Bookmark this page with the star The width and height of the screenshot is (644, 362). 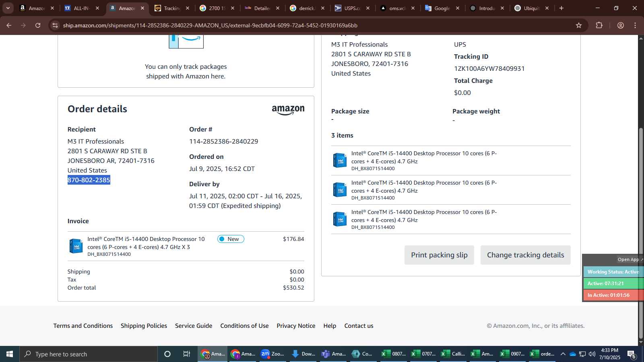[579, 25]
